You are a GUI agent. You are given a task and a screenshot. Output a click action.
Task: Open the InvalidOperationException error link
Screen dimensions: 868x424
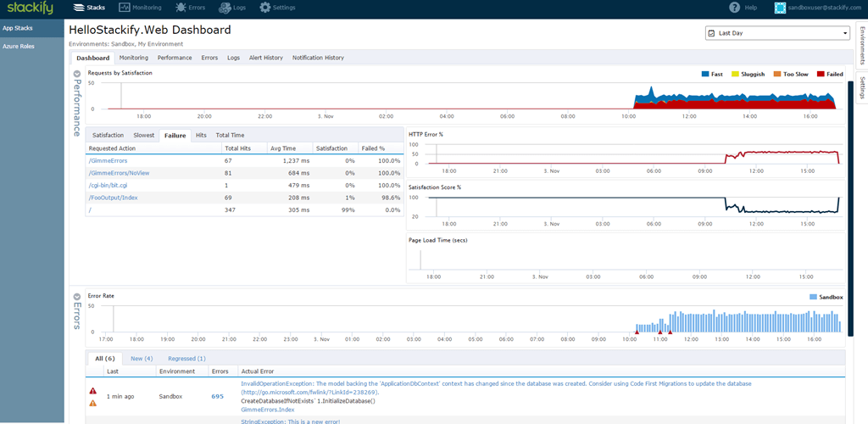coord(496,388)
